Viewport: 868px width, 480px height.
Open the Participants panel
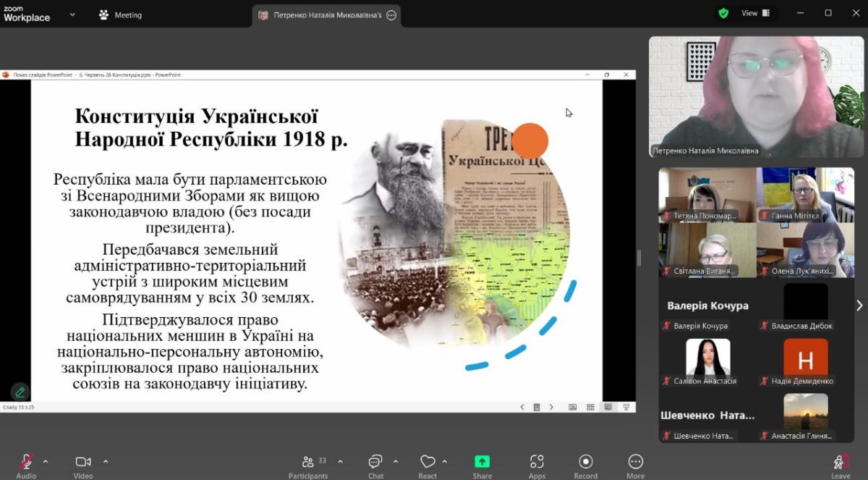pos(309,463)
